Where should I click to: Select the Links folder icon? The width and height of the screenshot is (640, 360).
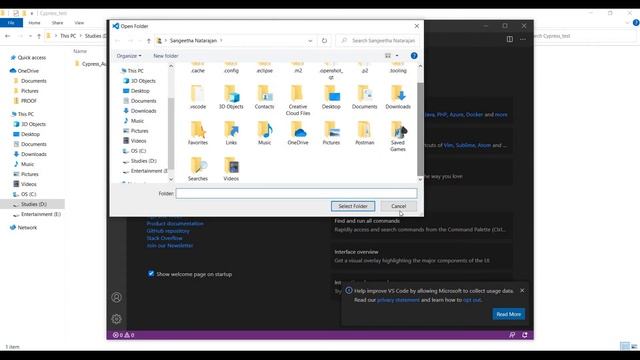click(x=231, y=133)
